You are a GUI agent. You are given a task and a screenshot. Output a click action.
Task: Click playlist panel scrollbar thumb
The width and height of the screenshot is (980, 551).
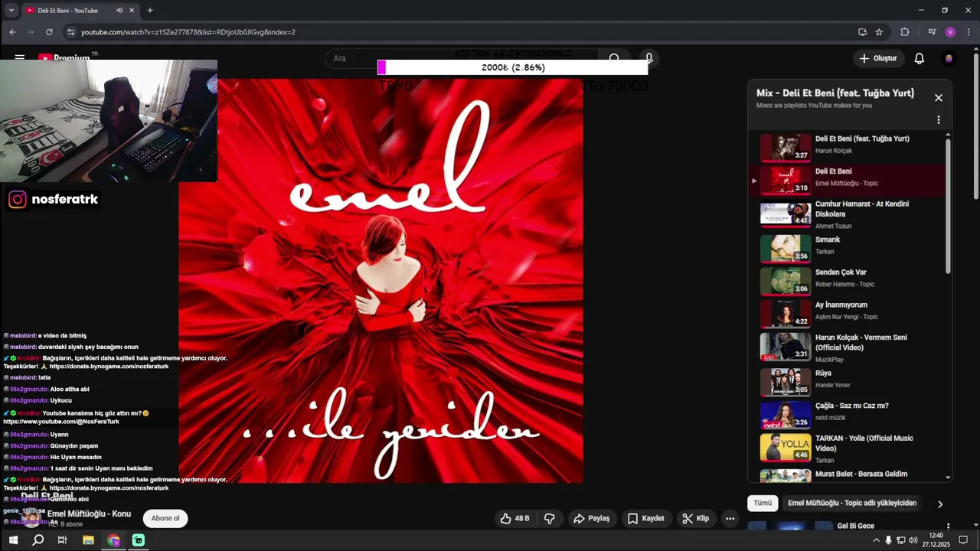[948, 205]
